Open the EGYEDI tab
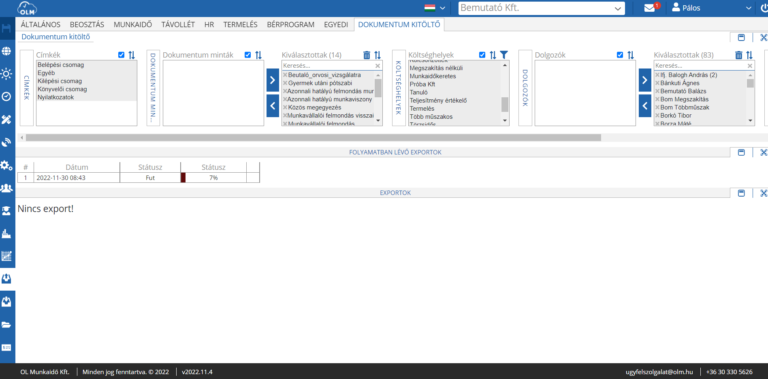The height and width of the screenshot is (379, 768). 336,24
